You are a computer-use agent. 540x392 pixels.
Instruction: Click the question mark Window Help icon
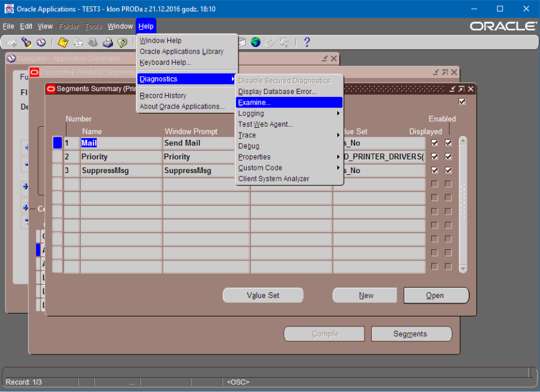(307, 42)
